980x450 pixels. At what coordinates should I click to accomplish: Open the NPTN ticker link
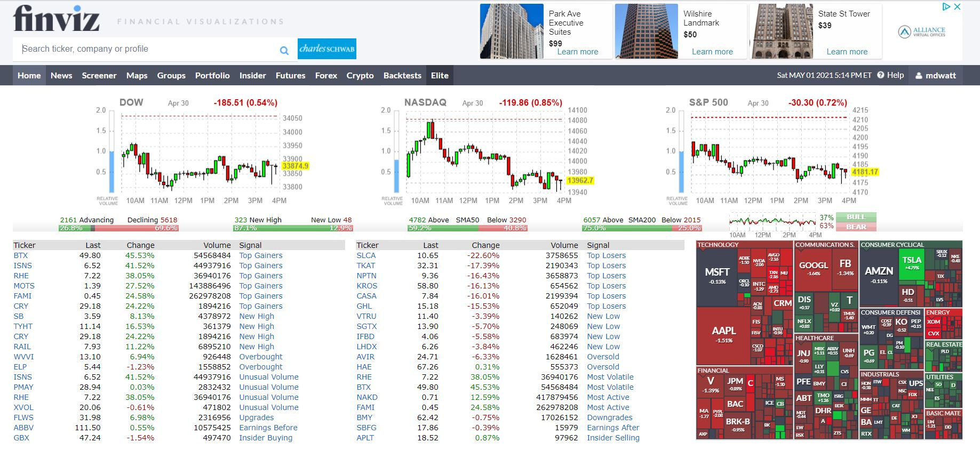(366, 276)
